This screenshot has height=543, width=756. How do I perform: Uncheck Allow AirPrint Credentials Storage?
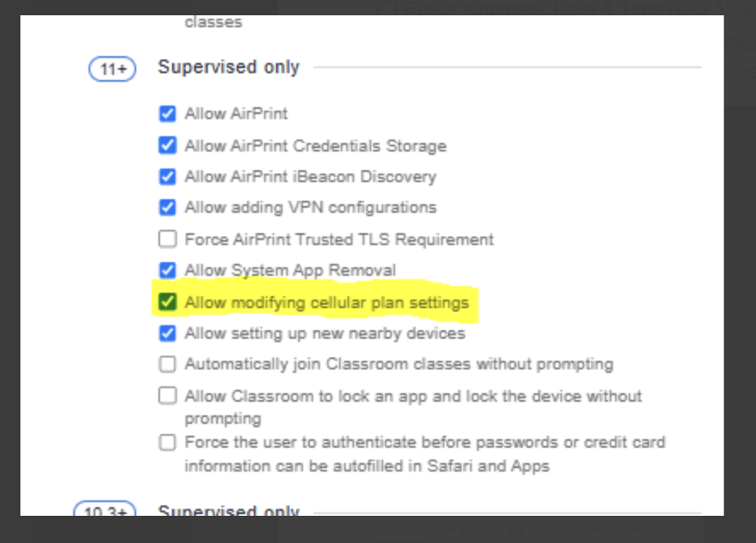coord(167,146)
